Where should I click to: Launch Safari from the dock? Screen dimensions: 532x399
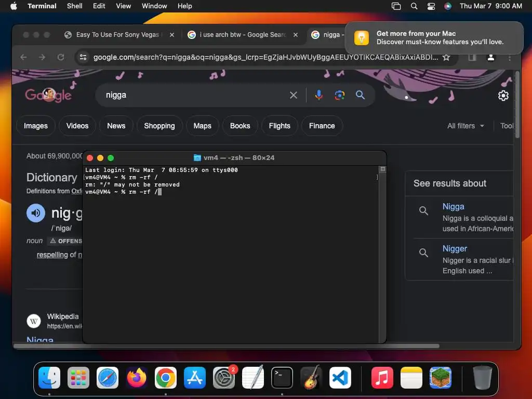point(108,378)
